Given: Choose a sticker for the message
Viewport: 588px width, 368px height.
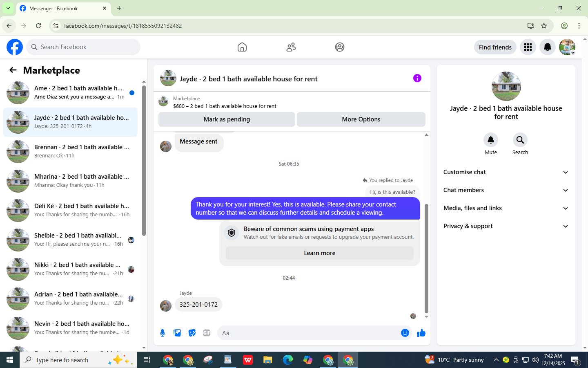Looking at the screenshot, I should [x=192, y=333].
